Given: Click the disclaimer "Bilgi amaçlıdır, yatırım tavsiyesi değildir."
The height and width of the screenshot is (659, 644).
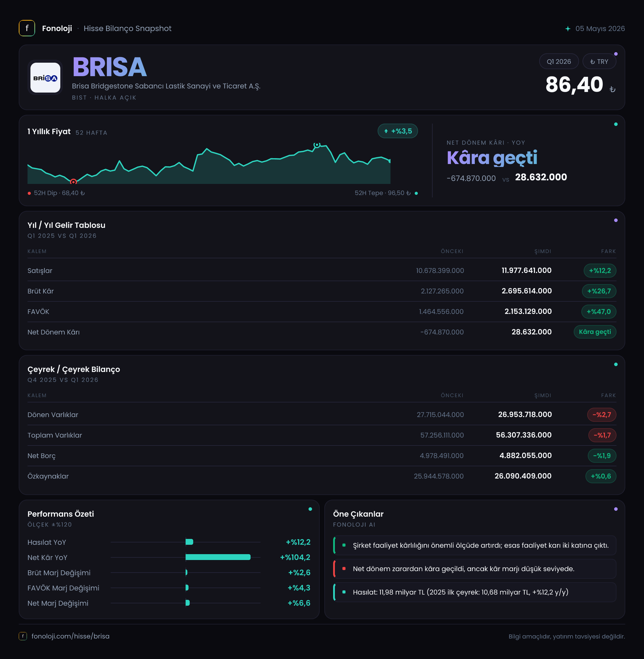Looking at the screenshot, I should tap(566, 637).
